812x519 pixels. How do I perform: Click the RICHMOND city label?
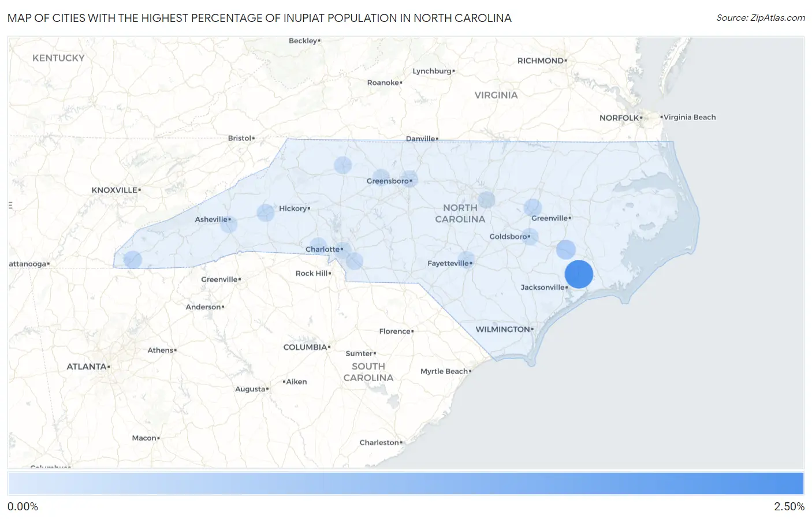coord(541,61)
